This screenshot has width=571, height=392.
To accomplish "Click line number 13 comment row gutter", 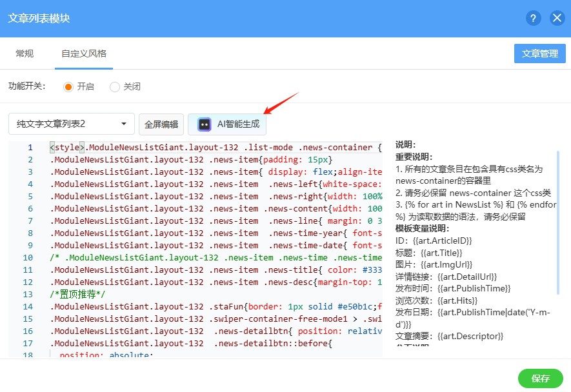I will click(x=30, y=295).
